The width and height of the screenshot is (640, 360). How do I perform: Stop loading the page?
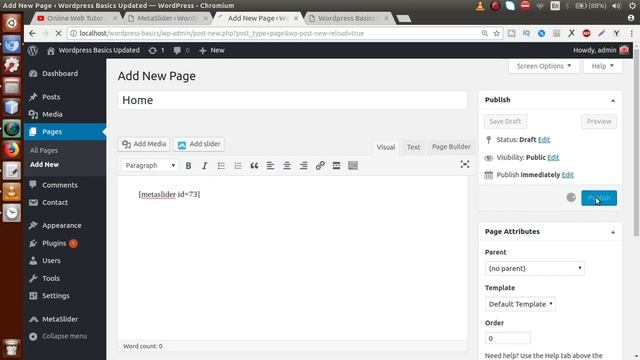tap(58, 33)
